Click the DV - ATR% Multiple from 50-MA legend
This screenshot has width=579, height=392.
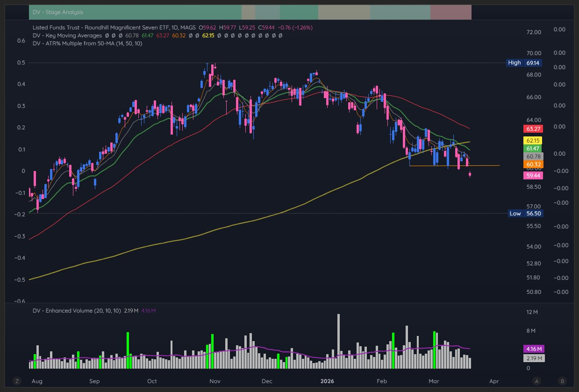click(x=87, y=43)
